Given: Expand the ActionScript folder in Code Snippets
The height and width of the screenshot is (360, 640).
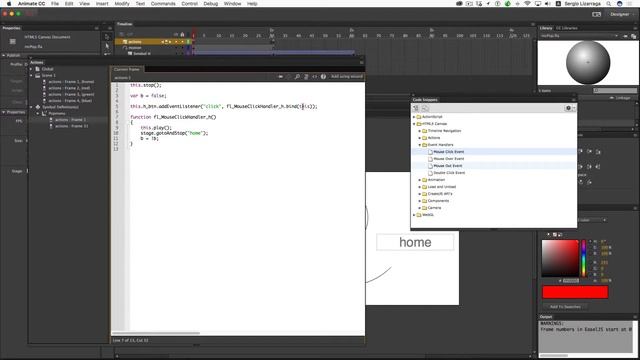Looking at the screenshot, I should point(414,117).
